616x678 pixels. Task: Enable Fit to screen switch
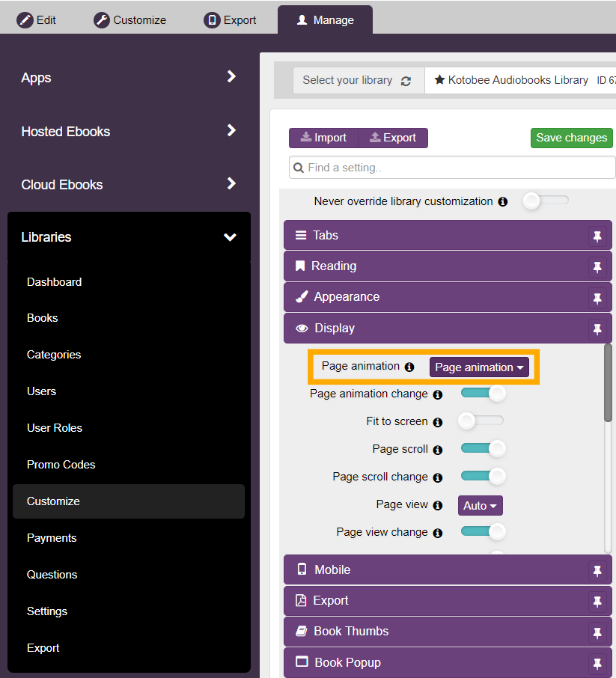coord(481,421)
